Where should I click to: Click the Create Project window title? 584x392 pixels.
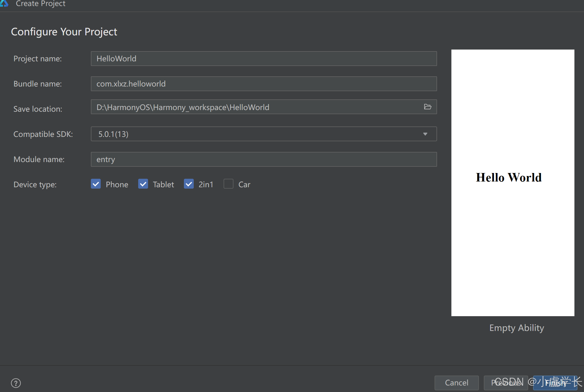tap(41, 4)
